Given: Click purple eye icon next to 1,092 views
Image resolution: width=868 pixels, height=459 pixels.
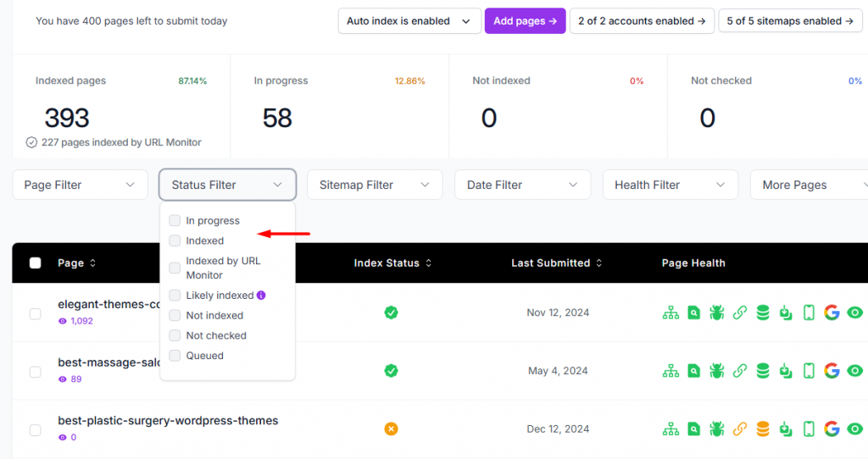Looking at the screenshot, I should pyautogui.click(x=63, y=321).
